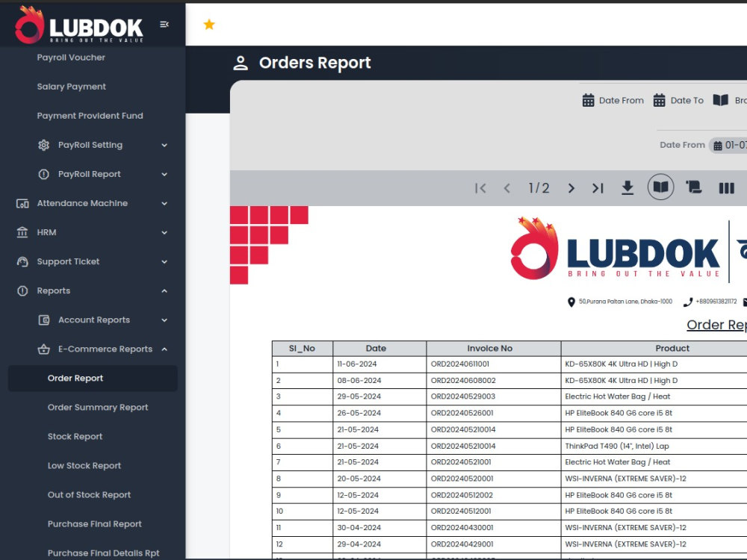Click the Reports circle-alert icon
747x560 pixels.
pos(22,291)
